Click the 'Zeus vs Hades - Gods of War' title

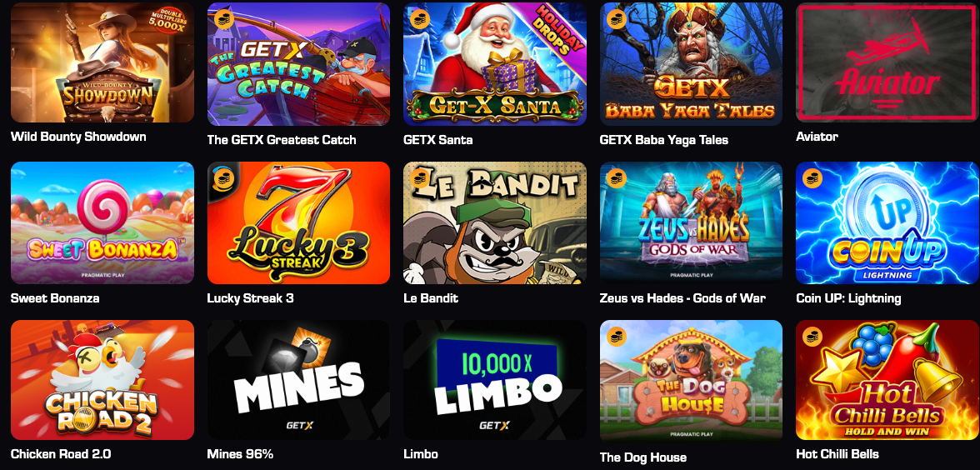click(682, 298)
